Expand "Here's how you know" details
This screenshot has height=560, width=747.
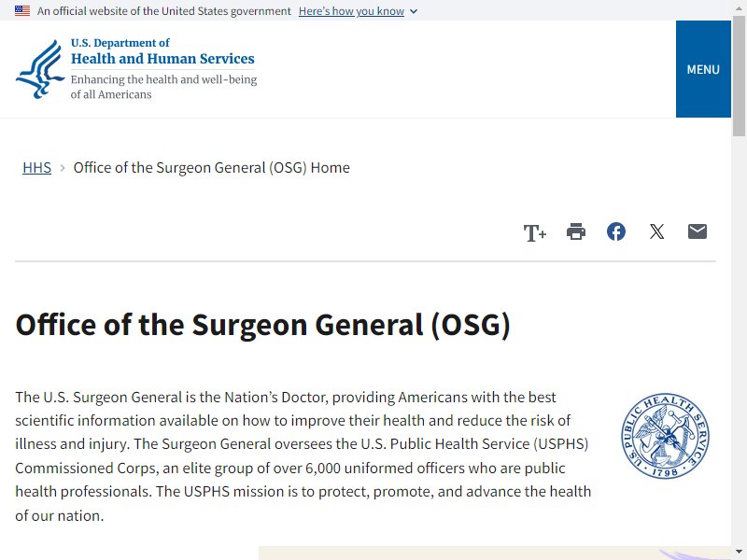(x=352, y=11)
